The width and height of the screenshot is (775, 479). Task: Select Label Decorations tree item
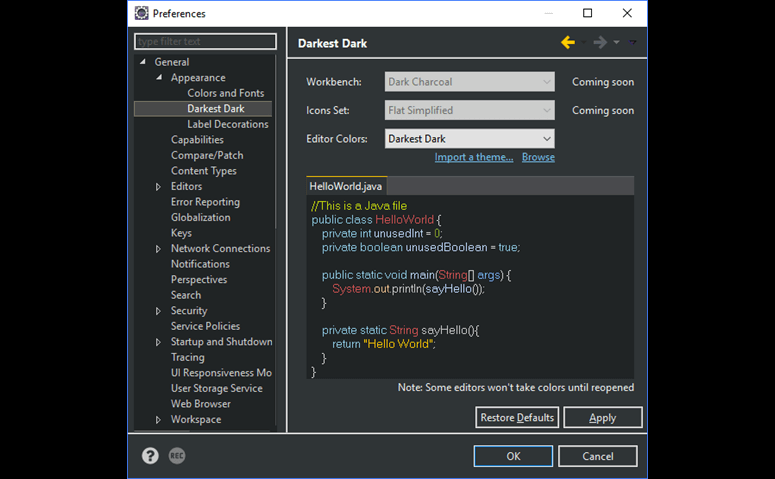point(228,124)
